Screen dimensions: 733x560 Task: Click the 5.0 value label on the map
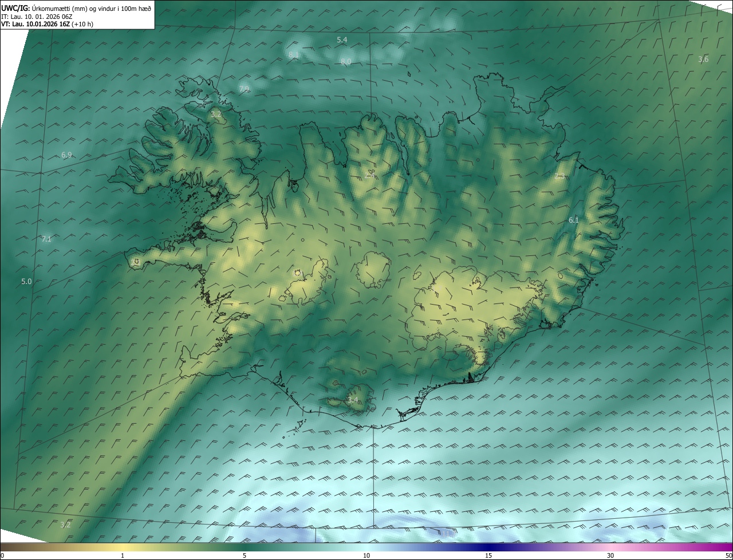(x=27, y=282)
